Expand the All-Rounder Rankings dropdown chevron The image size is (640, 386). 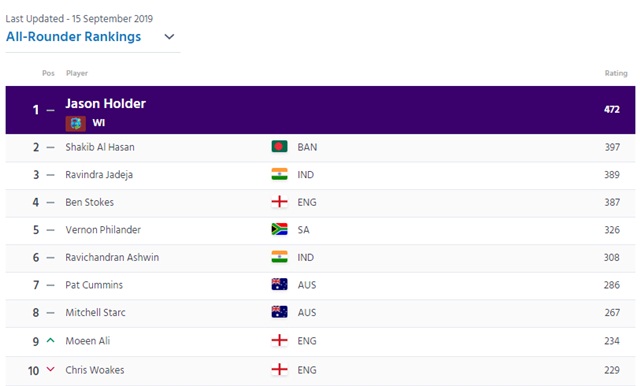point(169,37)
